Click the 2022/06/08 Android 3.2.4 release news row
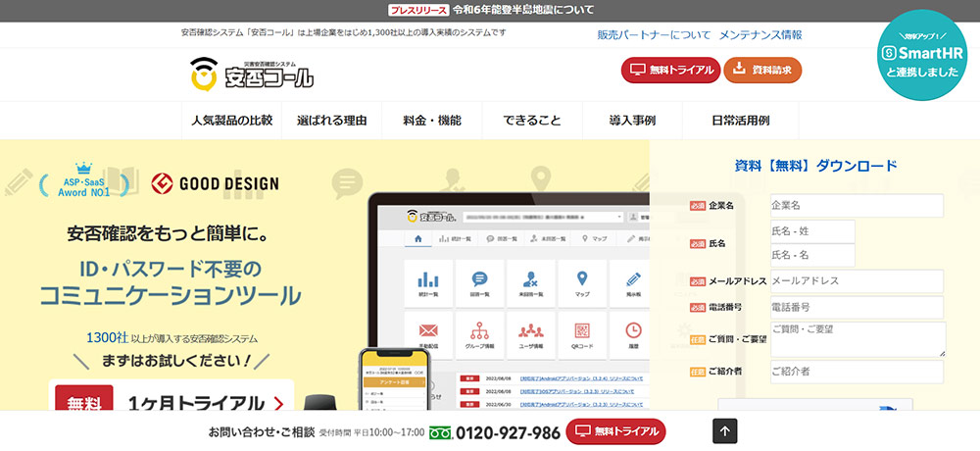This screenshot has height=451, width=980. [x=552, y=378]
